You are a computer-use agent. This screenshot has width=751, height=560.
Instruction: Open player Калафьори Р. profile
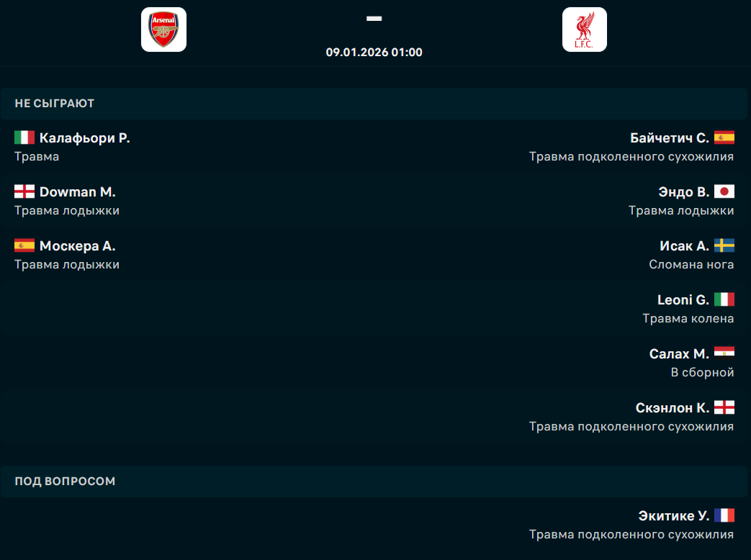(x=85, y=138)
